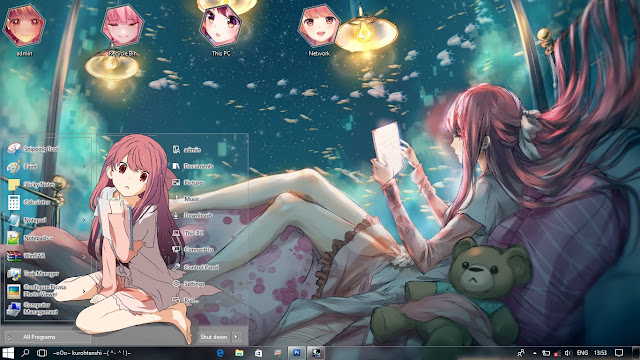Open taskbar Search magnifier
The image size is (640, 360).
25,353
